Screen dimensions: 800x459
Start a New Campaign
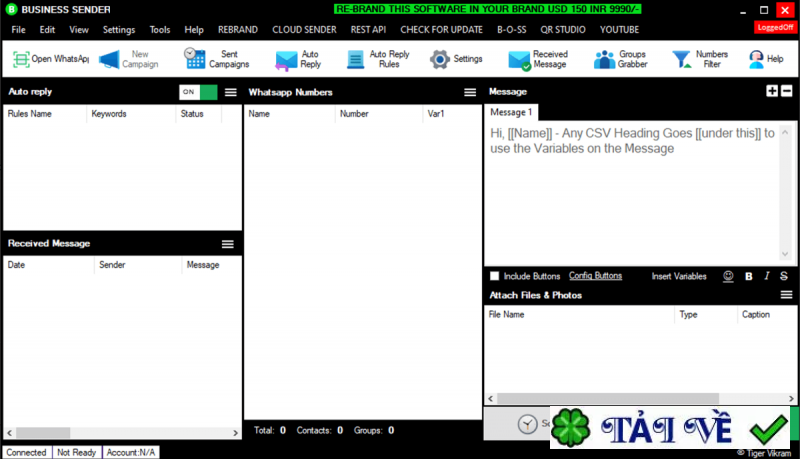coord(129,59)
